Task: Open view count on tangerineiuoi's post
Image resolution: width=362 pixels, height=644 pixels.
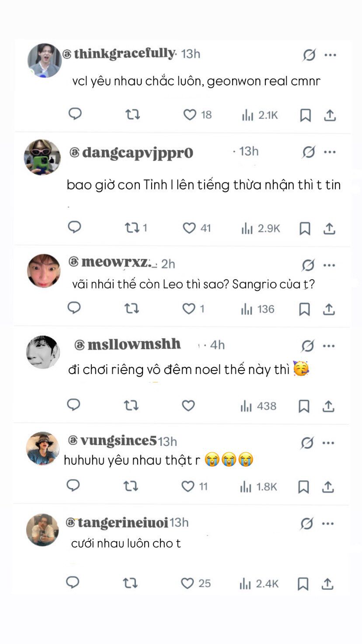Action: [x=259, y=584]
